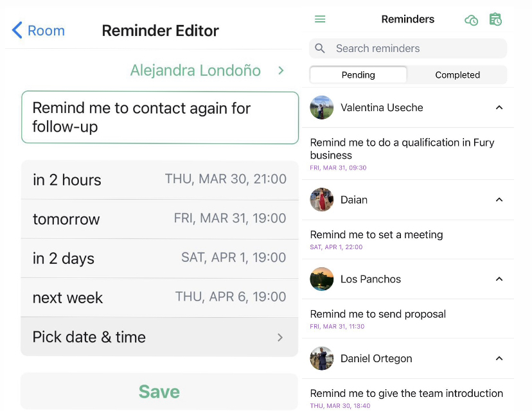Screen dimensions: 532x411
Task: Choose the 'tomorrow' reminder time
Action: (159, 219)
